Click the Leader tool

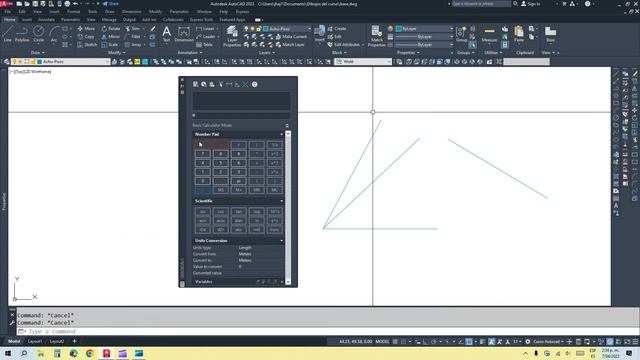206,37
